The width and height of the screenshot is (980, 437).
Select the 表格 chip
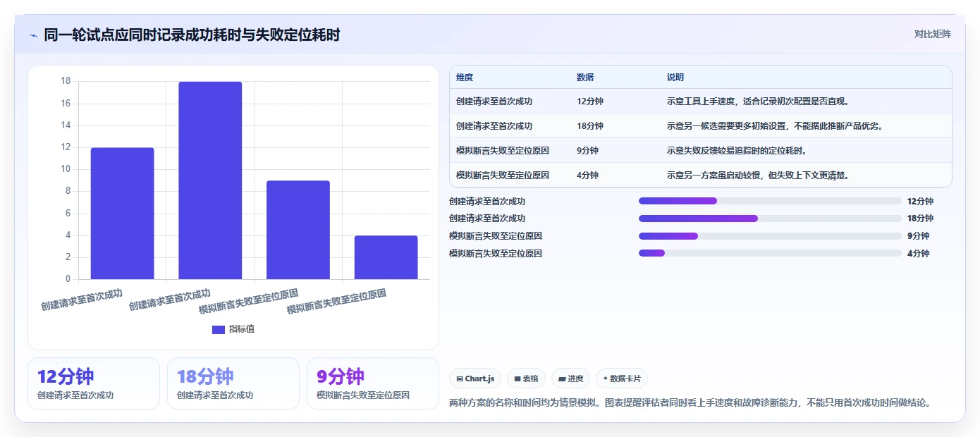(x=526, y=378)
